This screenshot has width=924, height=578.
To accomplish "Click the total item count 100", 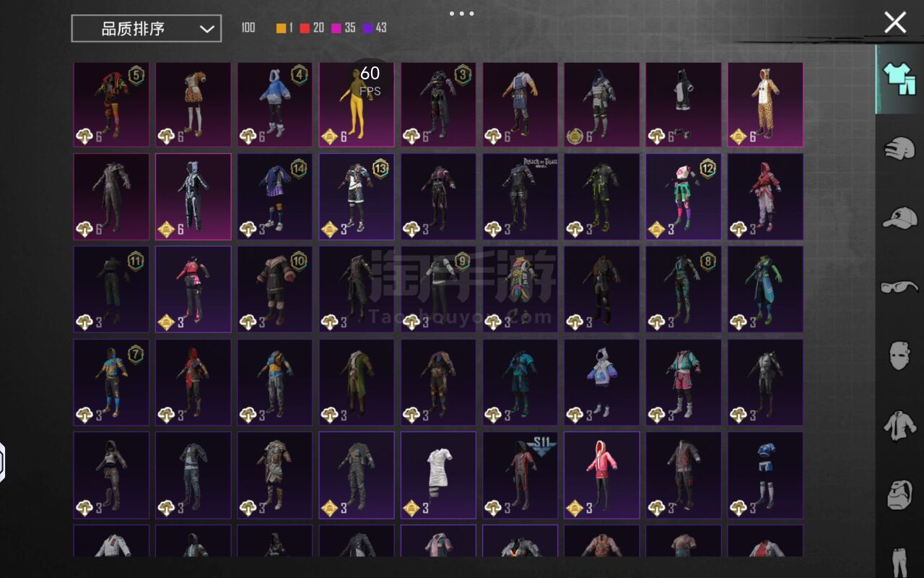I will click(x=248, y=28).
